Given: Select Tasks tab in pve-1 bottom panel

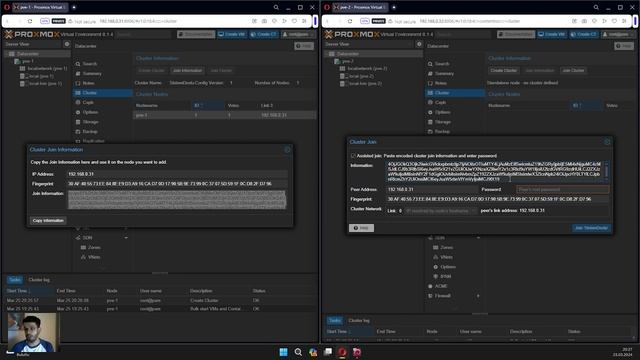Looking at the screenshot, I should click(15, 280).
